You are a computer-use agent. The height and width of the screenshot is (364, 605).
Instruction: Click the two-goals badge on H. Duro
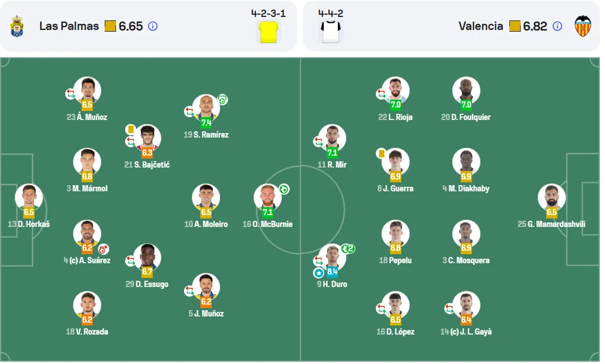pyautogui.click(x=349, y=249)
